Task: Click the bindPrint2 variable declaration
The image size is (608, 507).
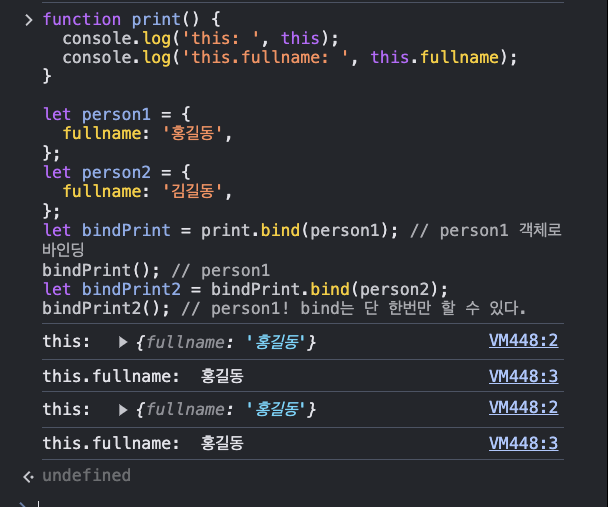Action: (x=131, y=289)
